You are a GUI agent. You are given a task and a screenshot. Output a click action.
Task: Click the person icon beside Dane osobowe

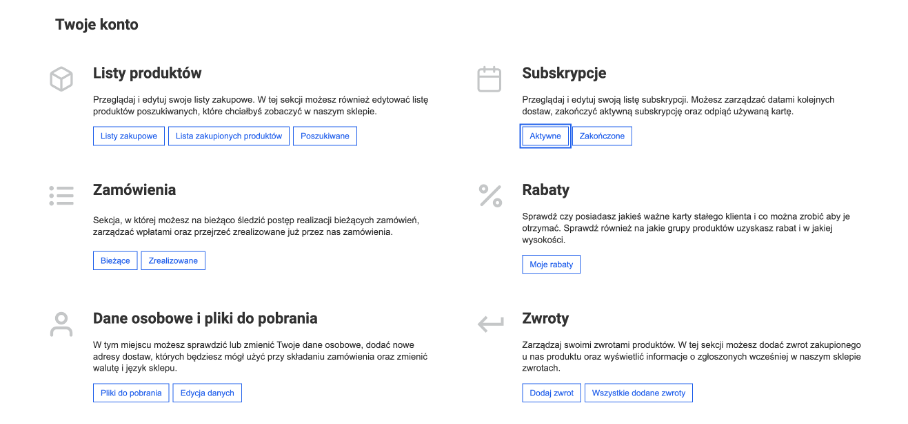coord(61,324)
